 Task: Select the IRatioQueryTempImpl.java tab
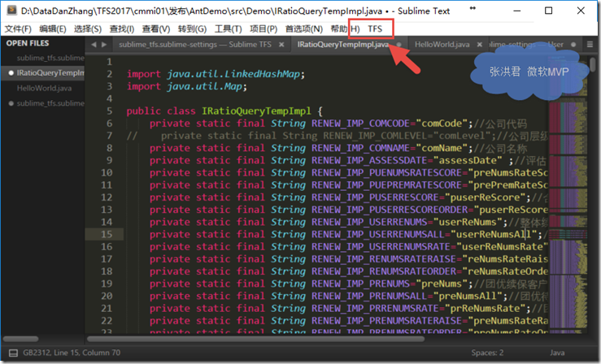click(343, 45)
